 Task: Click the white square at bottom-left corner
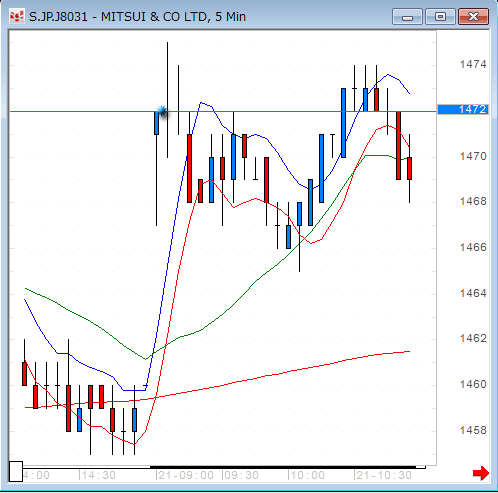click(16, 471)
